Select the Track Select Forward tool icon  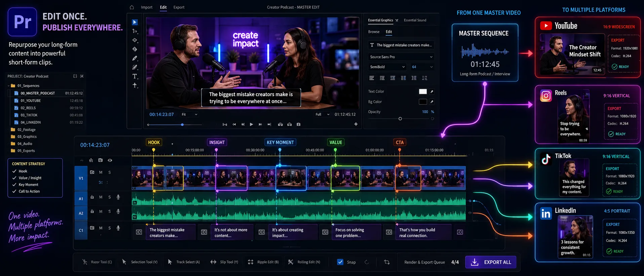pyautogui.click(x=135, y=31)
